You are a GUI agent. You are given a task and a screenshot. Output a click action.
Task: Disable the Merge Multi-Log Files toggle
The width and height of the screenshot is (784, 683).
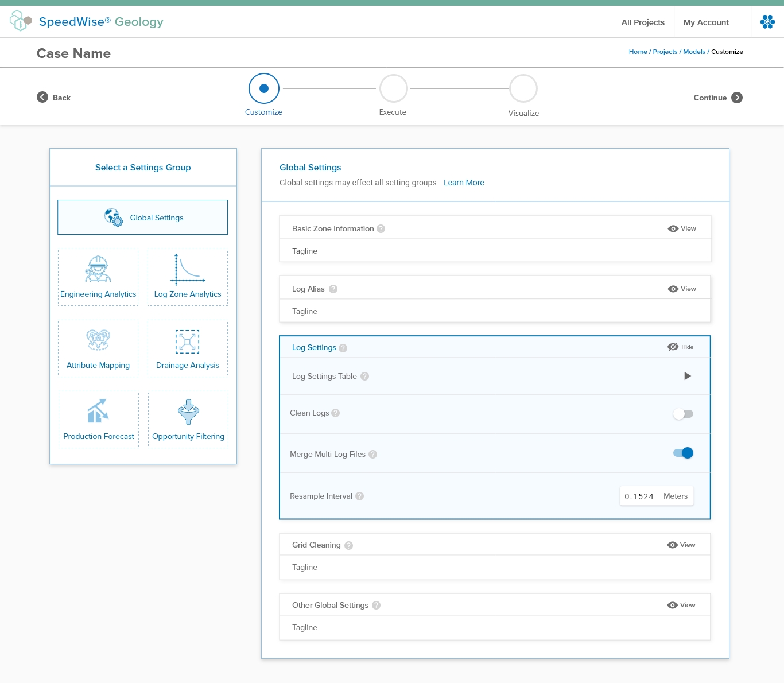pos(683,453)
